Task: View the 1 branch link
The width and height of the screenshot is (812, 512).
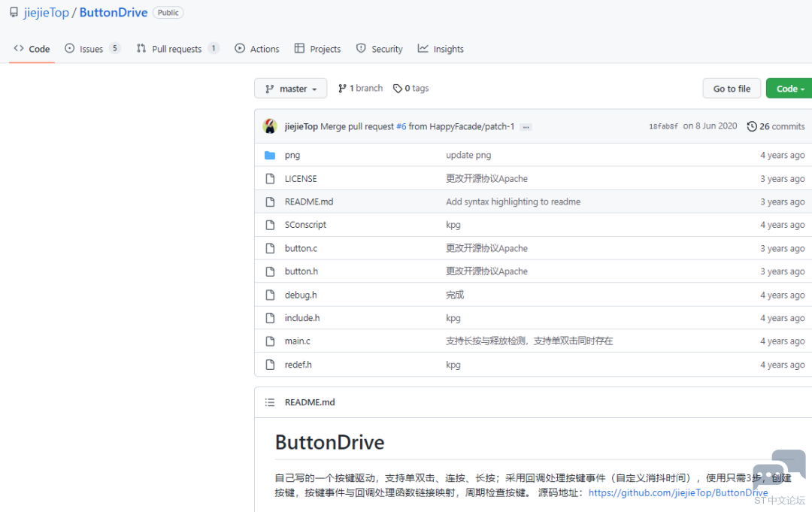Action: point(360,89)
